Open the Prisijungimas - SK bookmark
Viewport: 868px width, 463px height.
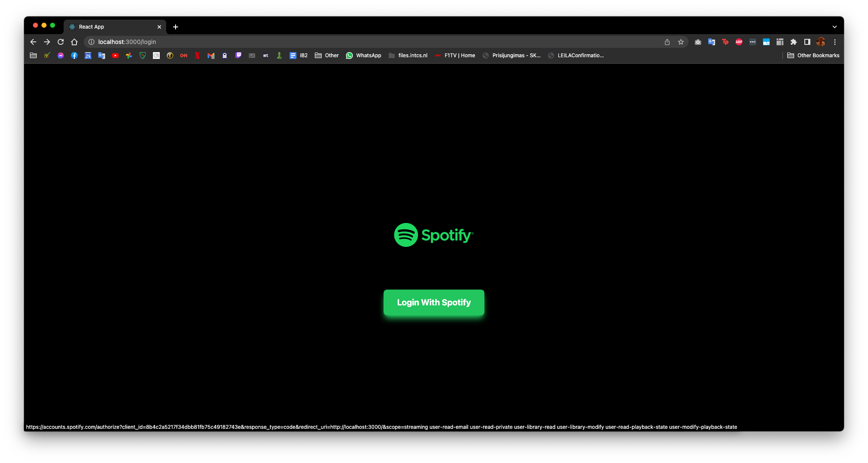click(x=511, y=56)
